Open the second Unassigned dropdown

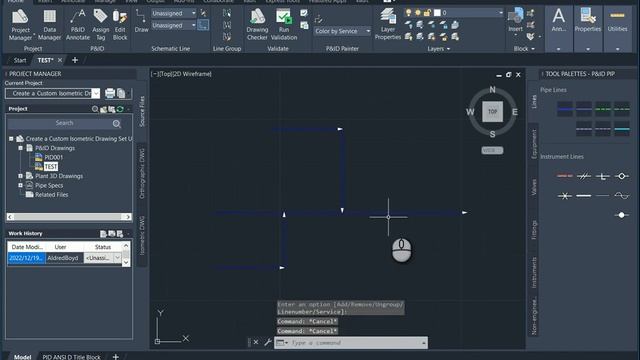[174, 25]
